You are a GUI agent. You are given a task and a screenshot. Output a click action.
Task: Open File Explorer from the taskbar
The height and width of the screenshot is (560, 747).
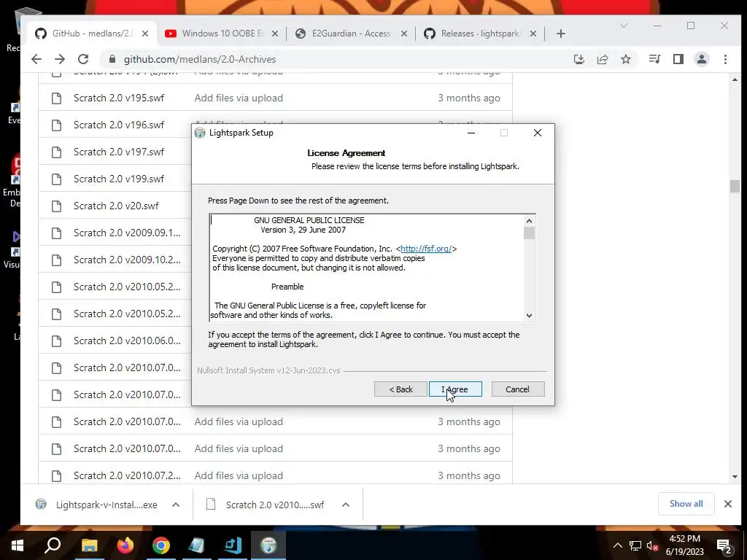[89, 545]
